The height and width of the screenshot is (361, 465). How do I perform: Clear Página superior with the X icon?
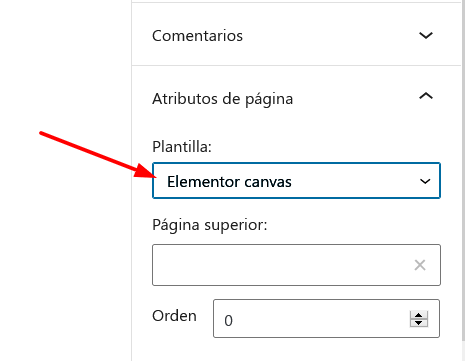coord(420,265)
